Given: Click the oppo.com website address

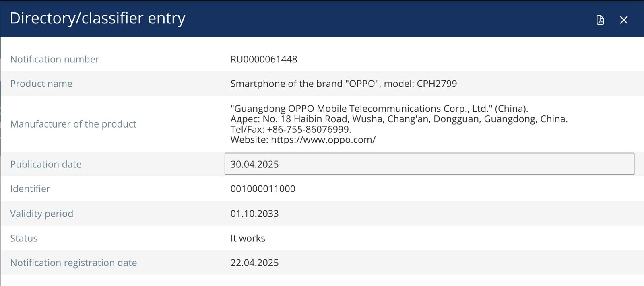Looking at the screenshot, I should click(323, 140).
